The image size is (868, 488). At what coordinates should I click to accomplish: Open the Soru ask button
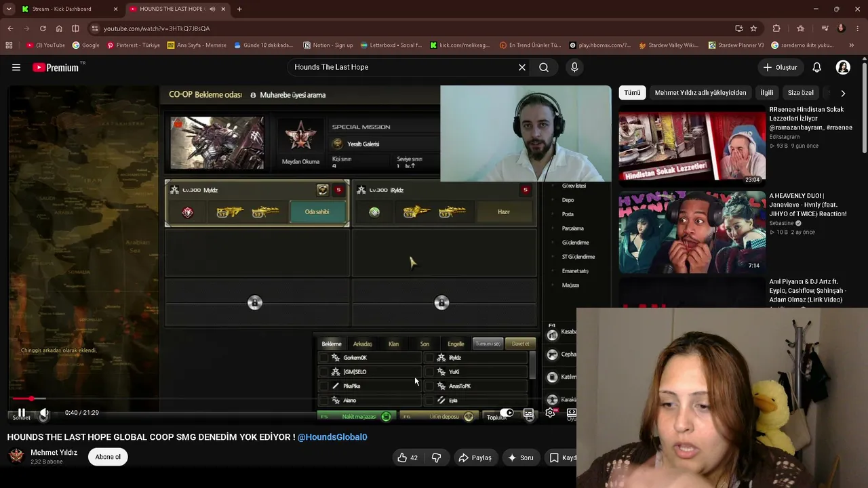(x=520, y=457)
